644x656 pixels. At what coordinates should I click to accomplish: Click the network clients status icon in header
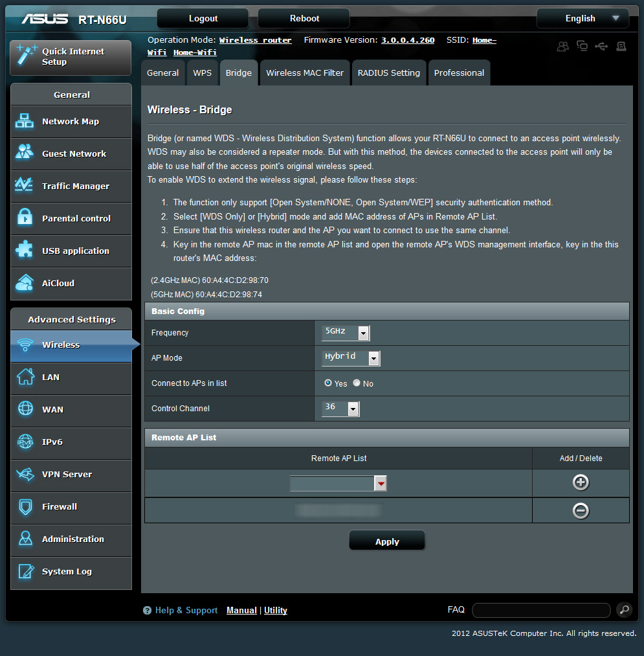[x=582, y=45]
